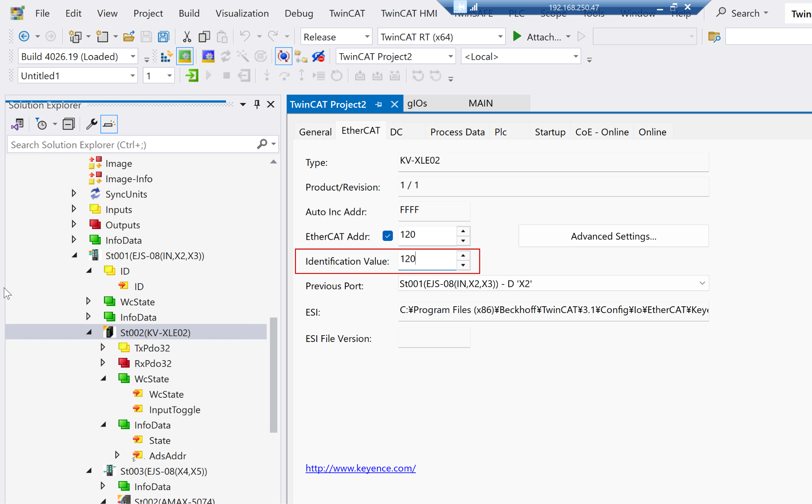Image resolution: width=812 pixels, height=504 pixels.
Task: Open the keyence.com hyperlink
Action: point(360,468)
